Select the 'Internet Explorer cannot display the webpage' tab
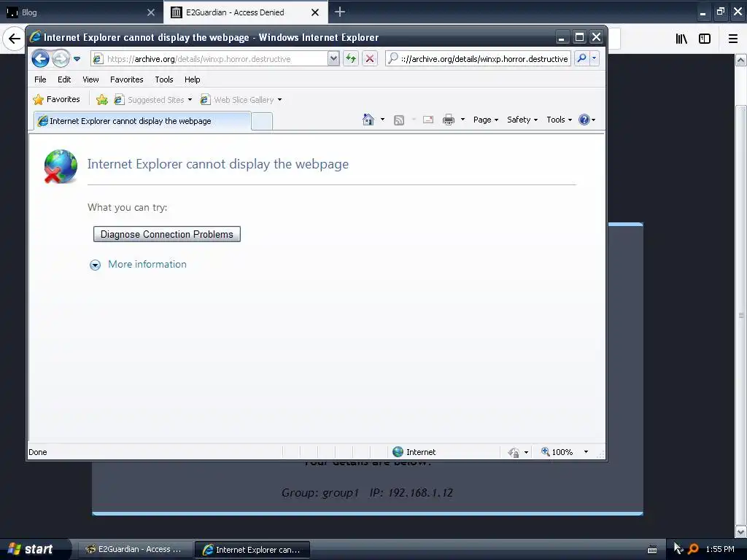The width and height of the screenshot is (747, 560). pos(142,121)
